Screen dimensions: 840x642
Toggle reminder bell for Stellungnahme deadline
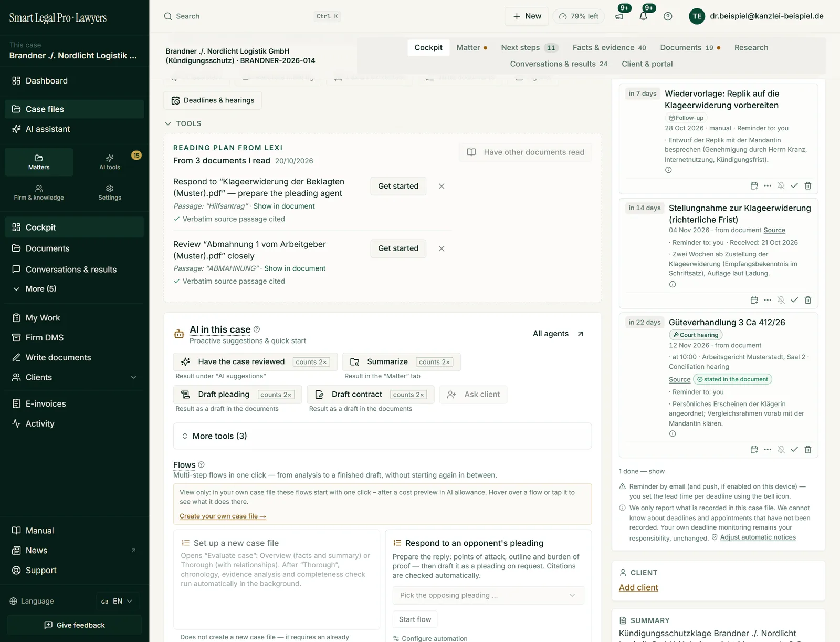point(781,300)
